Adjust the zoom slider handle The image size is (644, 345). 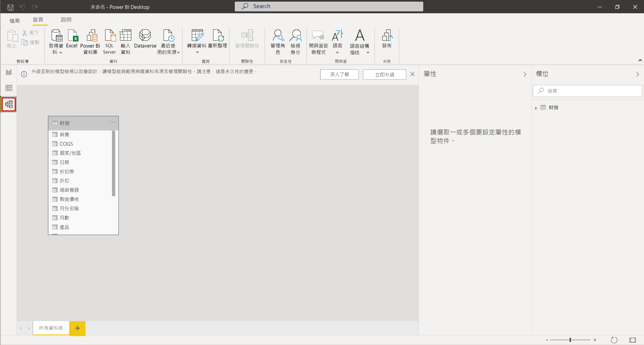pos(570,340)
